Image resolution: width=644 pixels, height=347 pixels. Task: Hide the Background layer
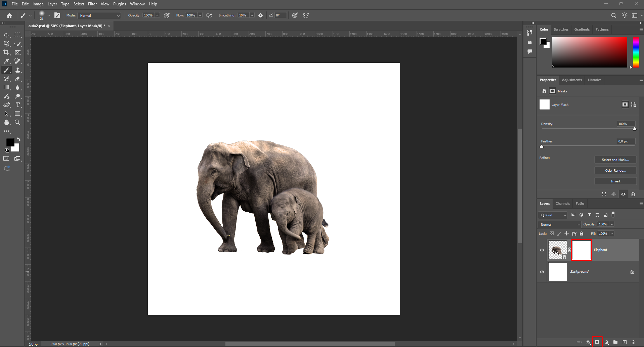pyautogui.click(x=542, y=272)
